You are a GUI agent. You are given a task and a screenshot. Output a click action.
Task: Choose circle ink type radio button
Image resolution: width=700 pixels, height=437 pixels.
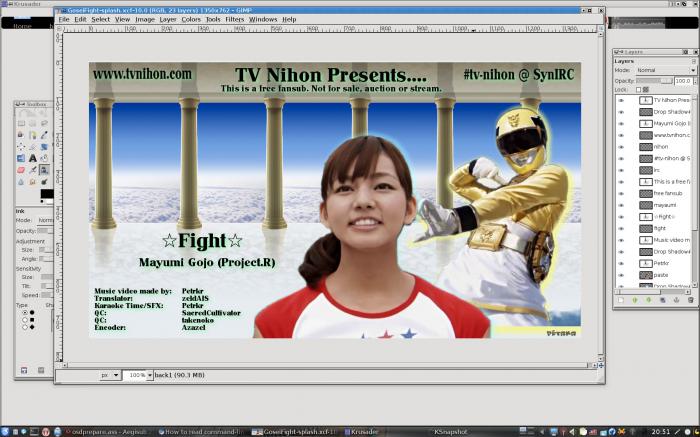[x=25, y=312]
